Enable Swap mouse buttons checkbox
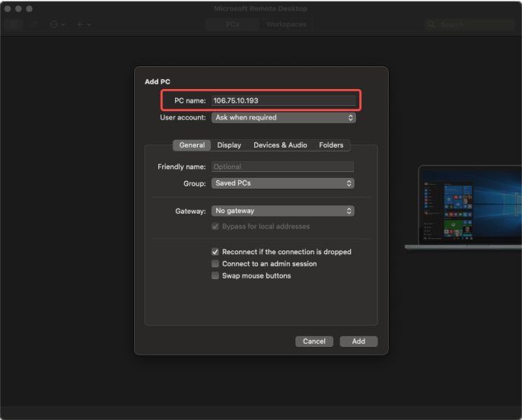The width and height of the screenshot is (522, 420). [x=215, y=275]
